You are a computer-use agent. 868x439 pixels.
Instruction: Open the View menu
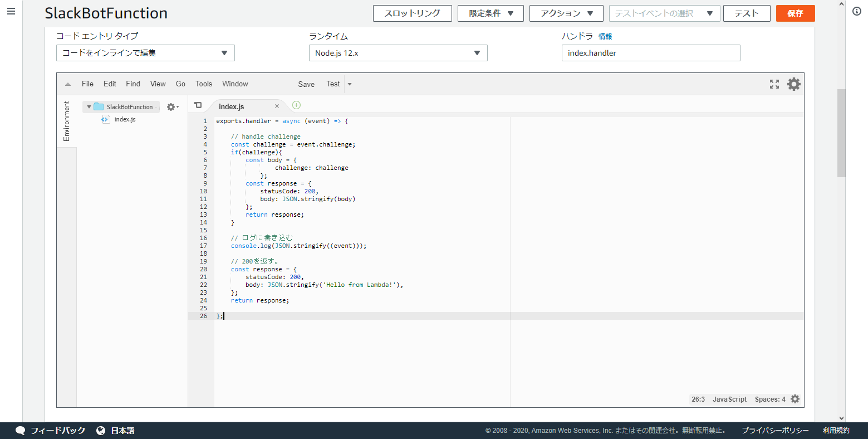coord(158,84)
